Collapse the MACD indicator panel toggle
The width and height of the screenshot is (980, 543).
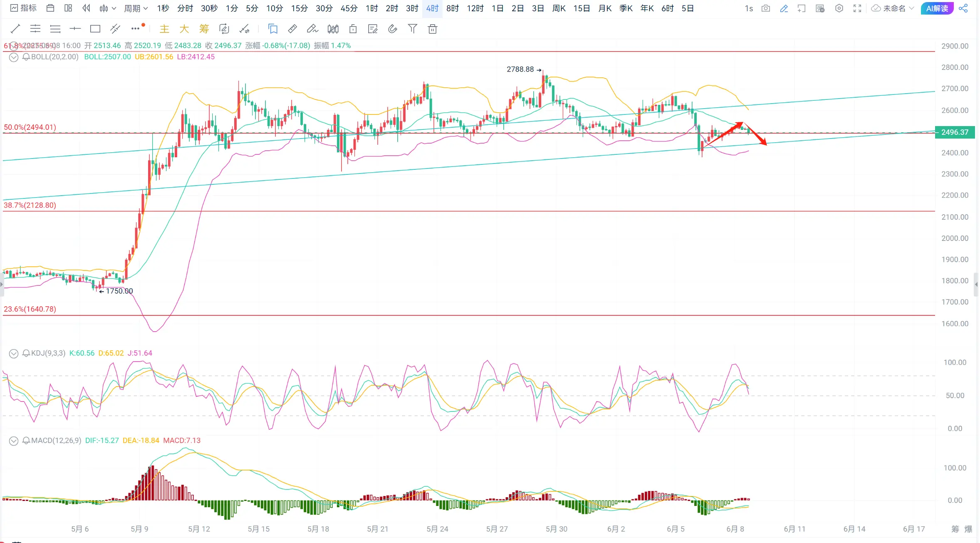tap(14, 441)
